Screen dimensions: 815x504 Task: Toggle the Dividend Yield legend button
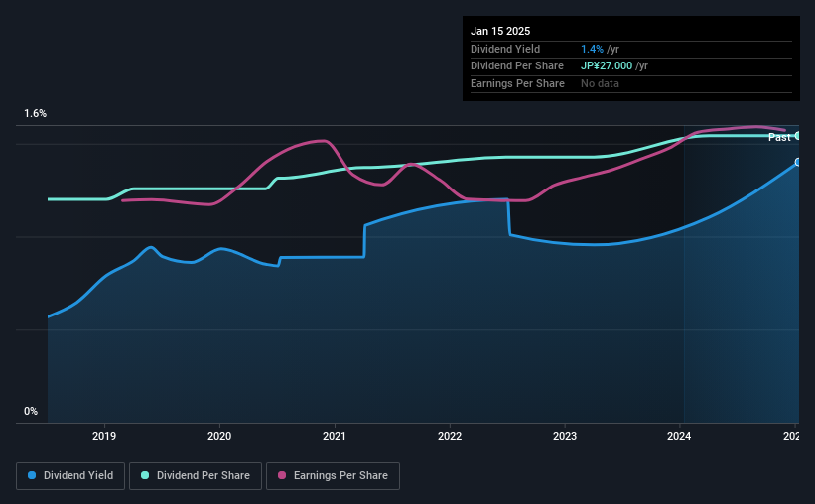pyautogui.click(x=70, y=476)
